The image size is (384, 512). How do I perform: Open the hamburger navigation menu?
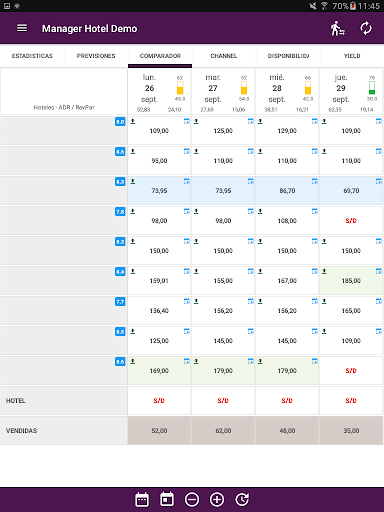22,28
